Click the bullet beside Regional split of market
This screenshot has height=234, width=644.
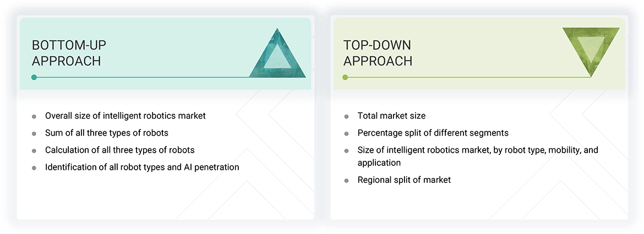[x=346, y=180]
